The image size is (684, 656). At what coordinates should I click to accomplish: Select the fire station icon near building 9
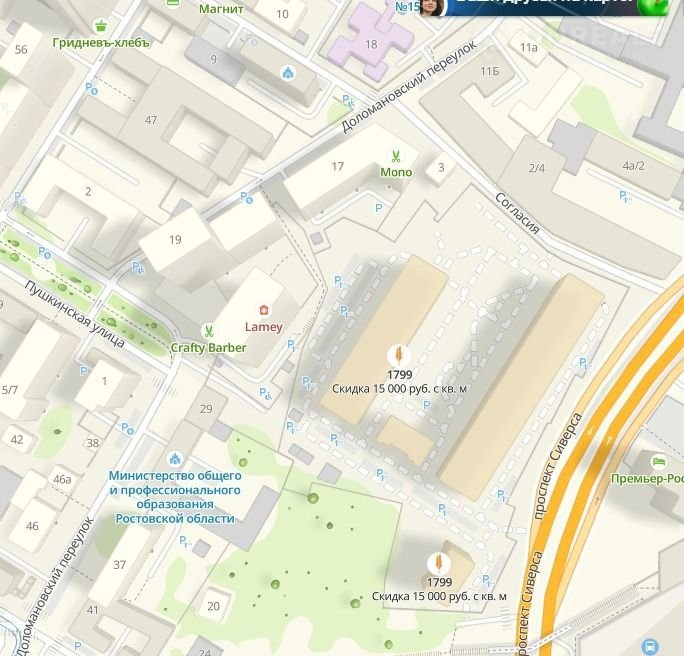click(x=288, y=72)
